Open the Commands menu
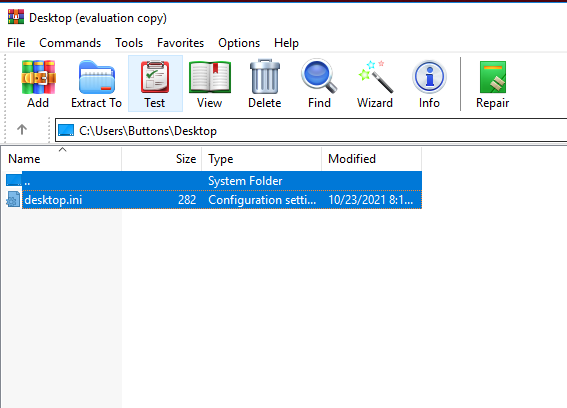 [x=70, y=43]
